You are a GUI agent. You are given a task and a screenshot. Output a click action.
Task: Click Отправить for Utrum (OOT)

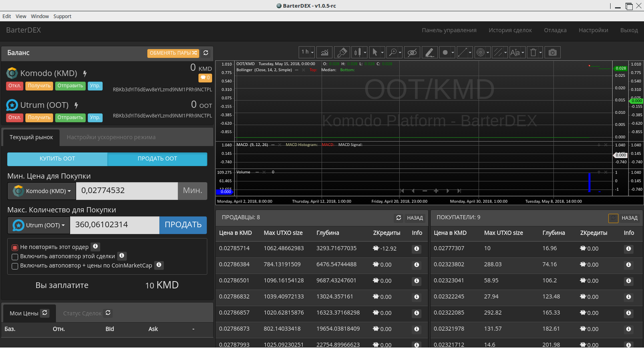click(70, 118)
